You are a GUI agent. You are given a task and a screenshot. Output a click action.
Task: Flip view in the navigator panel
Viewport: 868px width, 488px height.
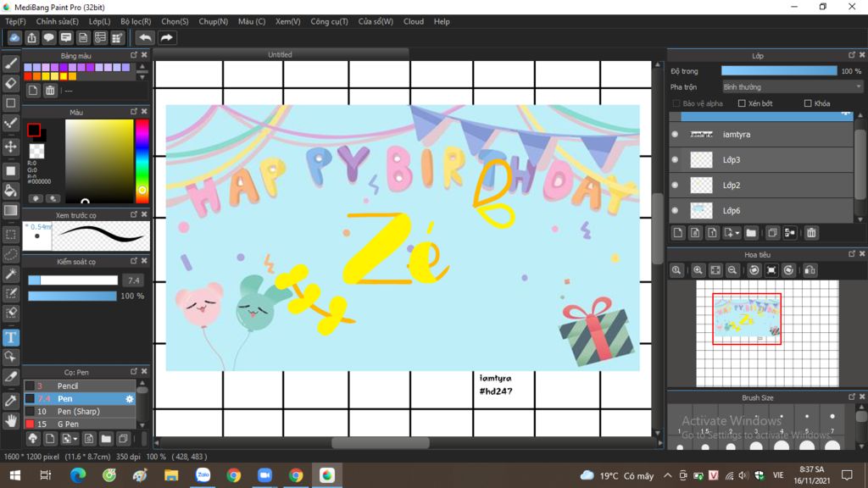(x=810, y=270)
